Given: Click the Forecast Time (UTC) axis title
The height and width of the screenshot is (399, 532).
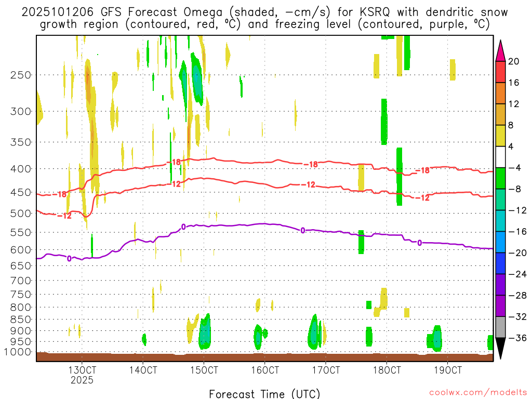Looking at the screenshot, I should click(x=264, y=394).
